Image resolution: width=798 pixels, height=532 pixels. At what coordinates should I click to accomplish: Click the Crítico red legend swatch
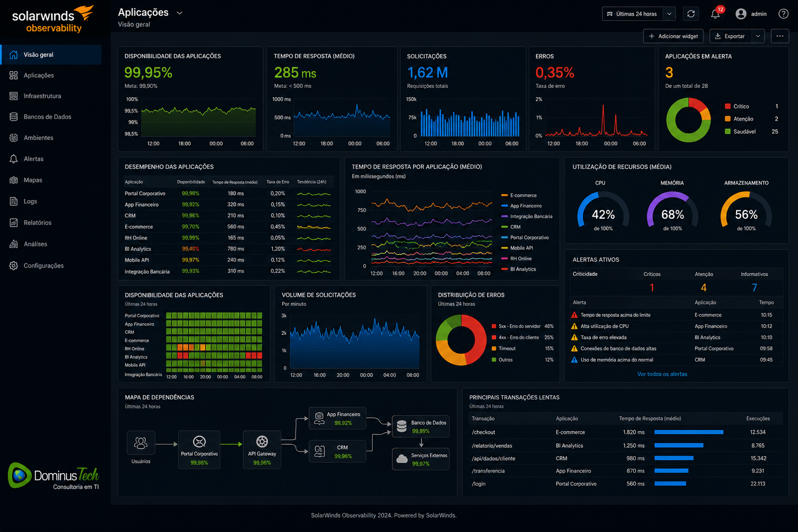click(x=728, y=107)
